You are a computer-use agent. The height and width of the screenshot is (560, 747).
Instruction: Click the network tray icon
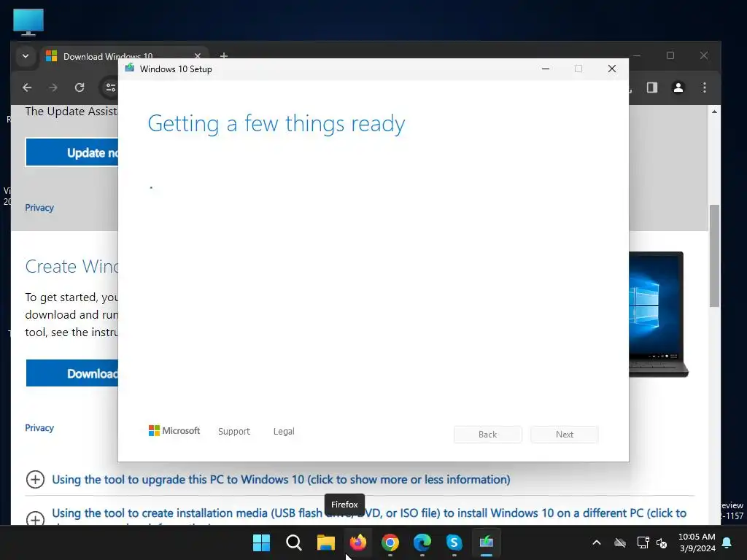point(643,542)
